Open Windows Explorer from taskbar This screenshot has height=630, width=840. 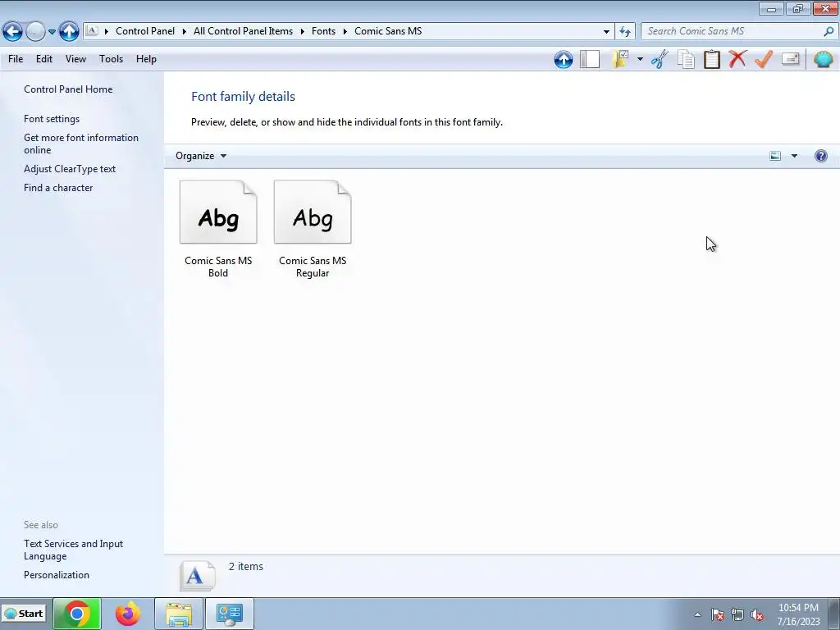pyautogui.click(x=179, y=614)
